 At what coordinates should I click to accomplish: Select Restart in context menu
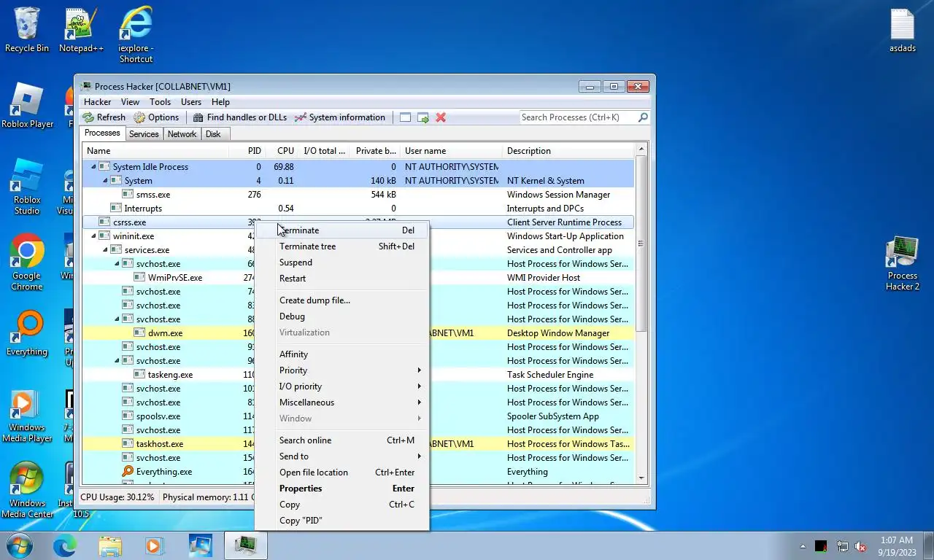pos(341,279)
